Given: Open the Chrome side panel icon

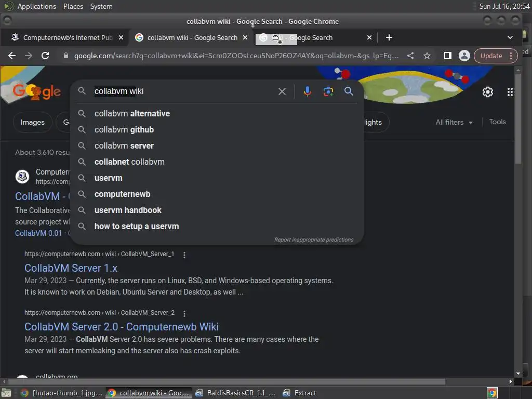Looking at the screenshot, I should pyautogui.click(x=447, y=56).
